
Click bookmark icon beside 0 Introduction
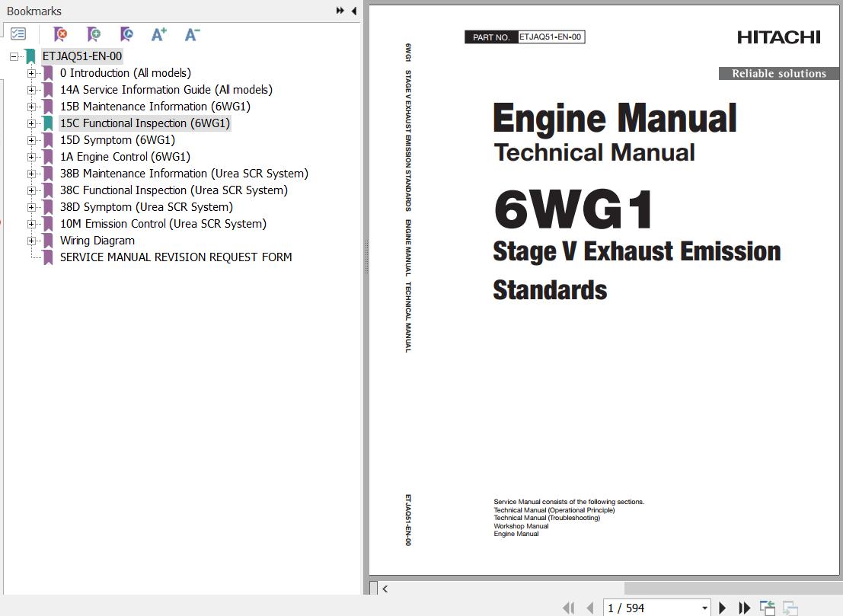(48, 73)
